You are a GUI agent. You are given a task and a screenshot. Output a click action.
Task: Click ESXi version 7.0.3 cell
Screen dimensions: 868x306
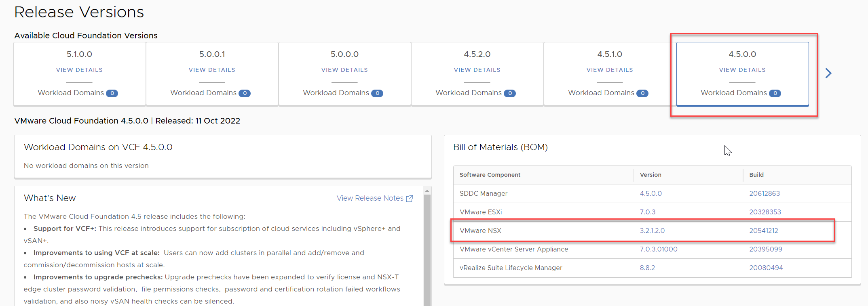click(648, 212)
